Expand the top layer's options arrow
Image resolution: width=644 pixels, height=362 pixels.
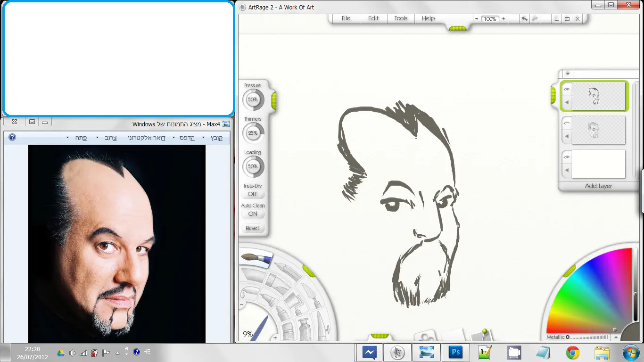[566, 102]
